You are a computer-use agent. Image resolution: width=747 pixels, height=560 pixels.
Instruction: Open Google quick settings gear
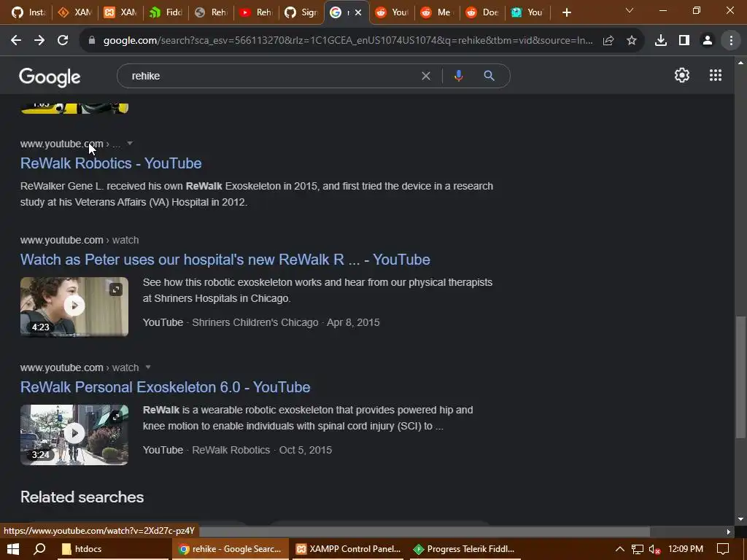coord(682,75)
